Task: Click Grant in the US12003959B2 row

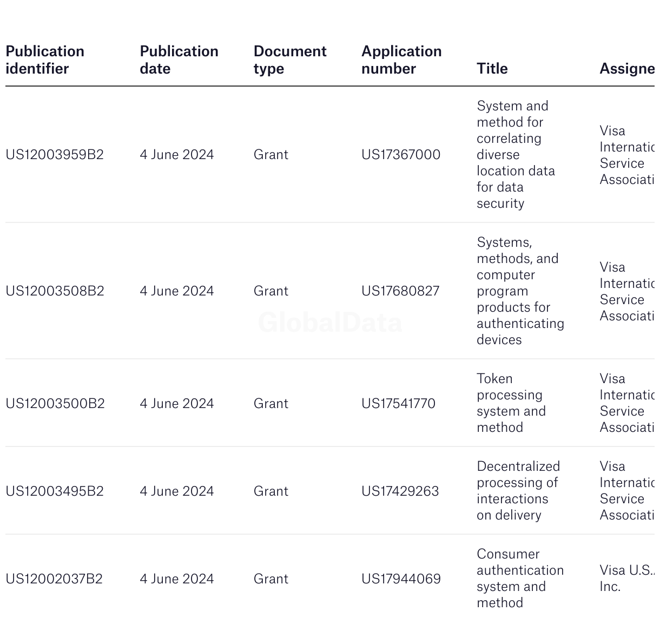Action: coord(271,155)
